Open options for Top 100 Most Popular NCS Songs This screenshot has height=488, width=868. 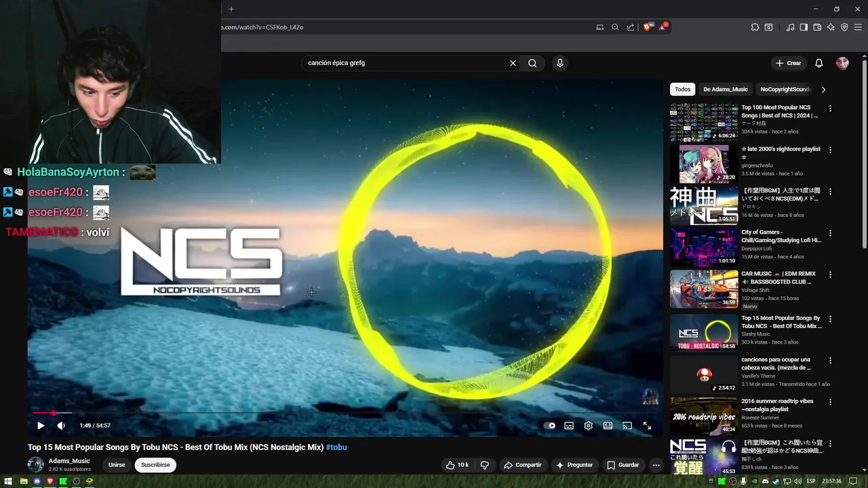tap(830, 108)
